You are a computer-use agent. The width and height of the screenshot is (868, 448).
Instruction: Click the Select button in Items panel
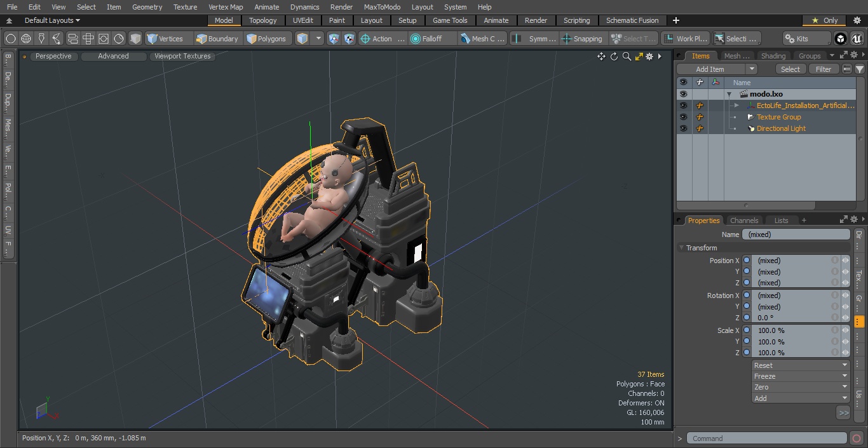pos(790,69)
